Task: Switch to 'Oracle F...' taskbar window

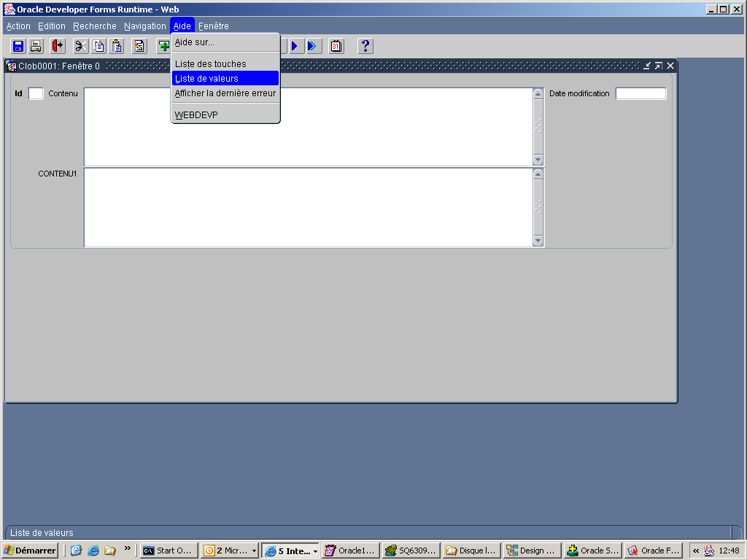Action: (654, 551)
